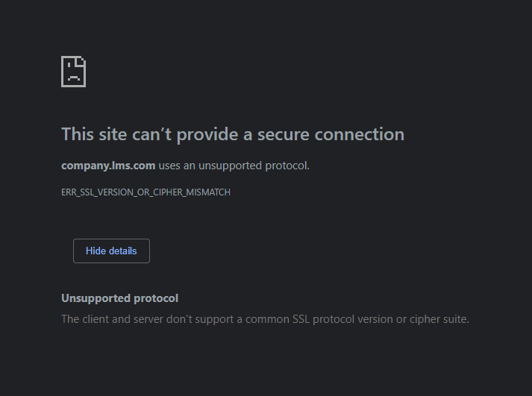Click the word 'This' starting the heading

pyautogui.click(x=78, y=134)
